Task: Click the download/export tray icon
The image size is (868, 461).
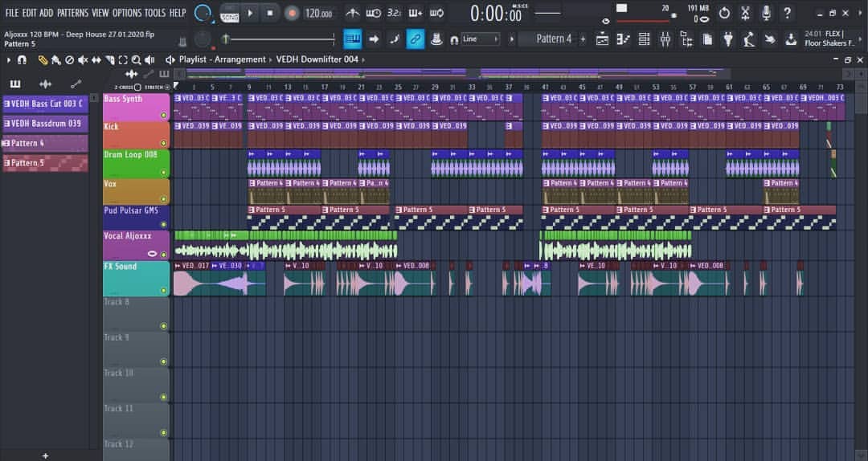Action: pyautogui.click(x=791, y=39)
